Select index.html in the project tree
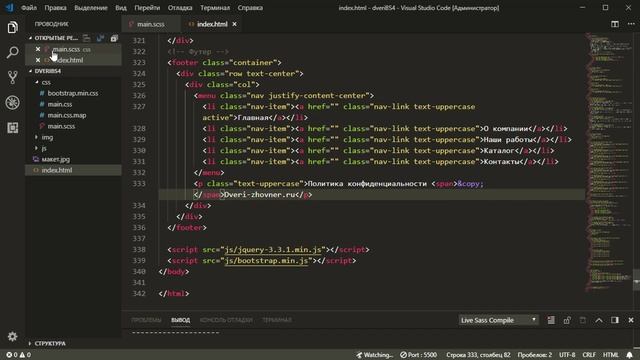This screenshot has height=360, width=640. [57, 170]
